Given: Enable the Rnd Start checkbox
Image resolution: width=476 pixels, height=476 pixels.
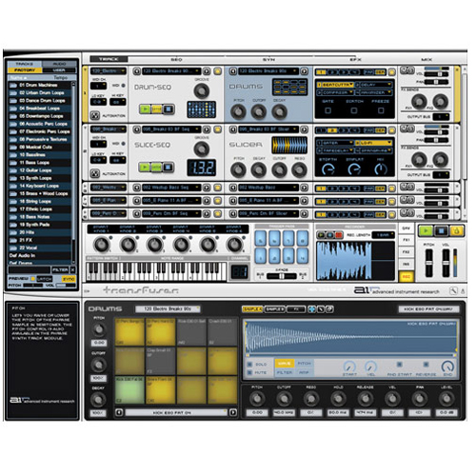Looking at the screenshot, I should tap(399, 365).
